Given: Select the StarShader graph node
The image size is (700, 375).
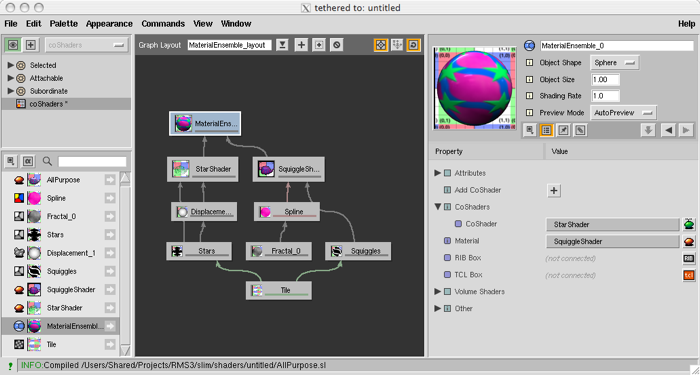Looking at the screenshot, I should click(203, 169).
